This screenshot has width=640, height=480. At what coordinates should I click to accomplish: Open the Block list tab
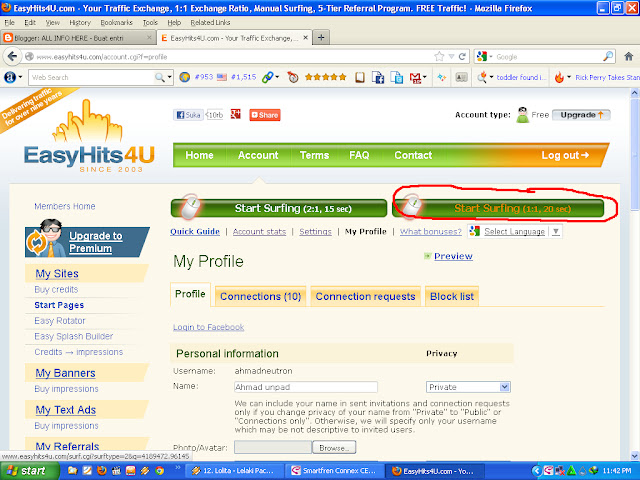point(452,296)
